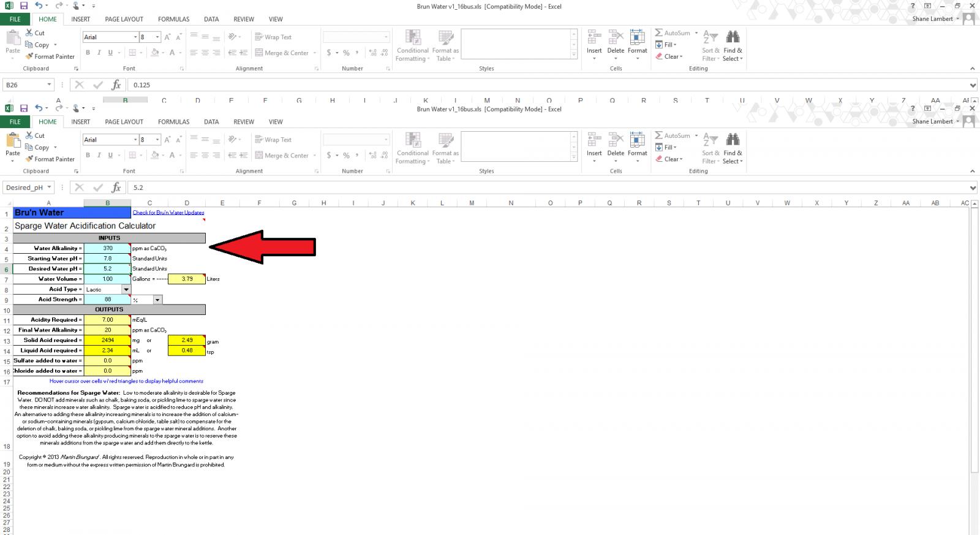Apply comma style in lower Excel ribbon
Image resolution: width=980 pixels, height=535 pixels.
point(358,156)
